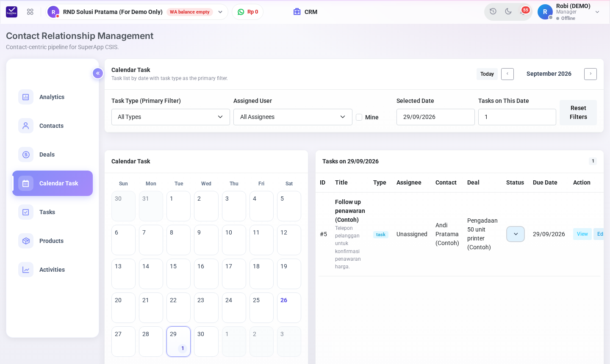Open the WhatsApp balance Rp 0 indicator

(248, 12)
